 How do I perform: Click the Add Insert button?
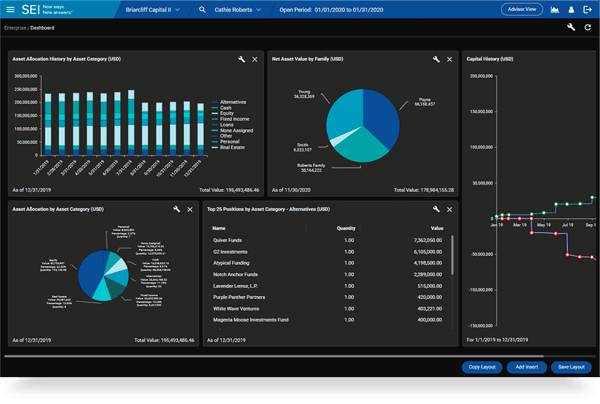[527, 367]
